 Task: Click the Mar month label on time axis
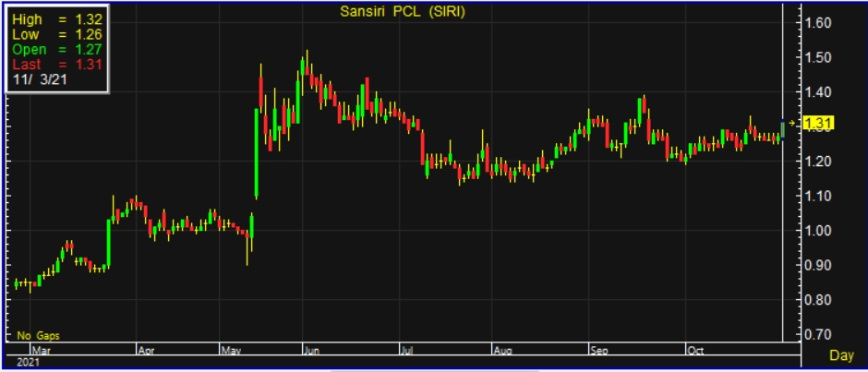point(41,350)
